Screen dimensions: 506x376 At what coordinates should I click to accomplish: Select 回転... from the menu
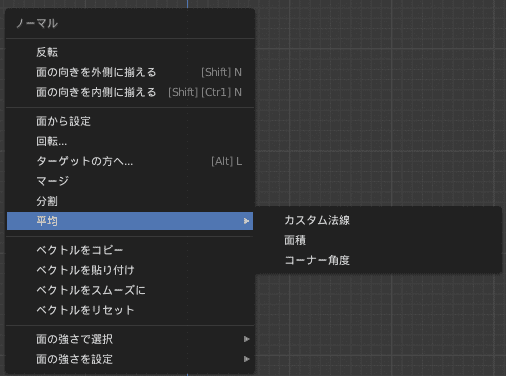(x=130, y=141)
